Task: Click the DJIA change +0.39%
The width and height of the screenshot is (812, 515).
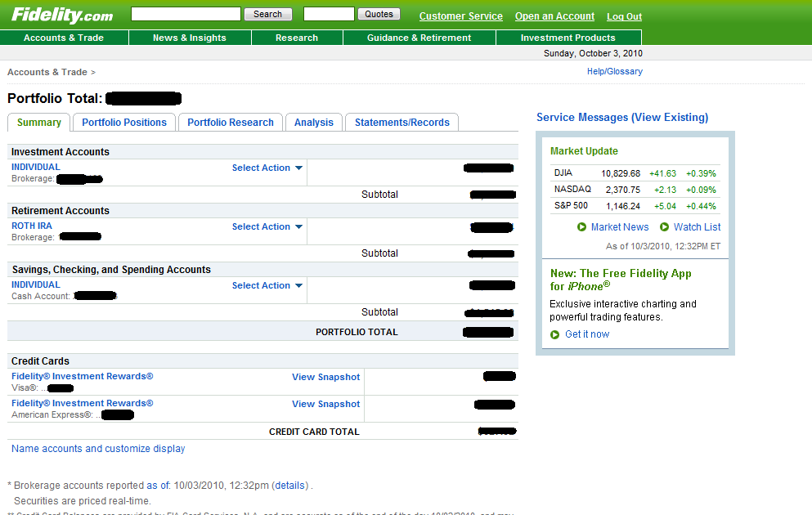Action: click(701, 173)
